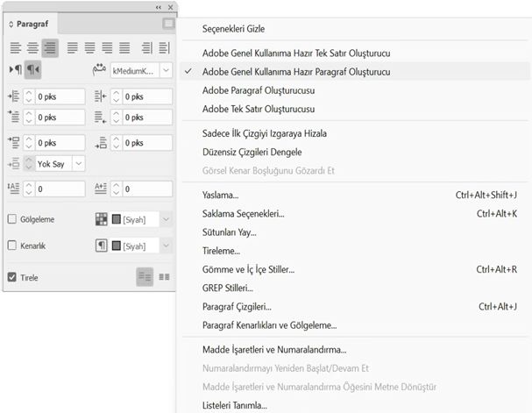
Task: Open the Kenarlık color [Siyah] dropdown
Action: pyautogui.click(x=166, y=246)
